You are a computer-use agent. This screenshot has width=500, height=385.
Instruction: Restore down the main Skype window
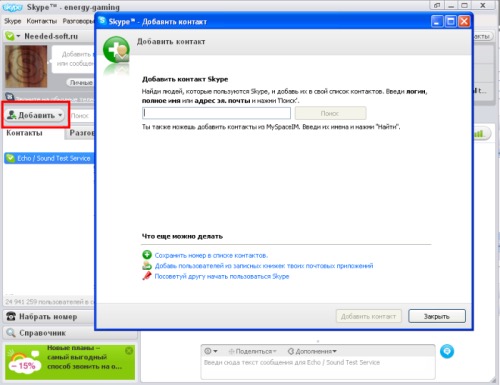coord(437,6)
